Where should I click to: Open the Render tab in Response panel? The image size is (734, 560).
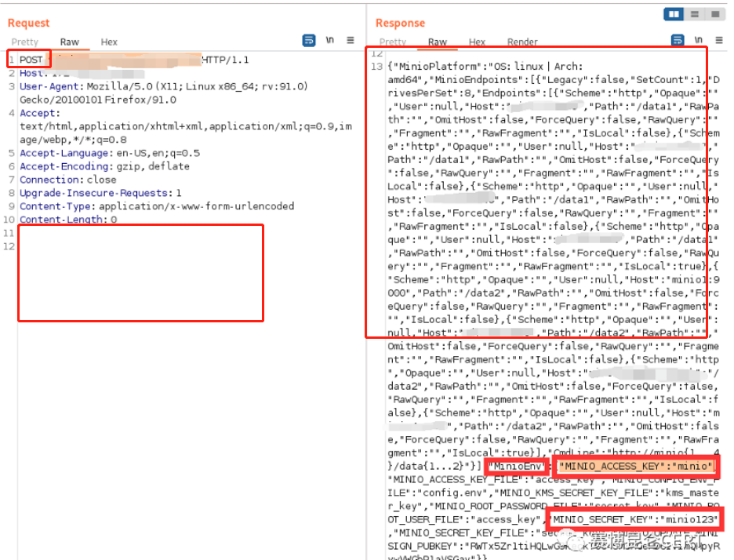[522, 42]
